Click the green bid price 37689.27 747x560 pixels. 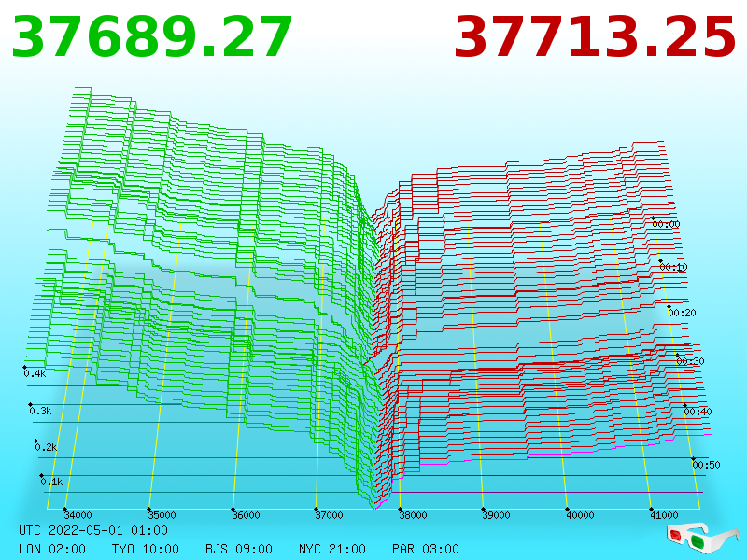pyautogui.click(x=151, y=36)
